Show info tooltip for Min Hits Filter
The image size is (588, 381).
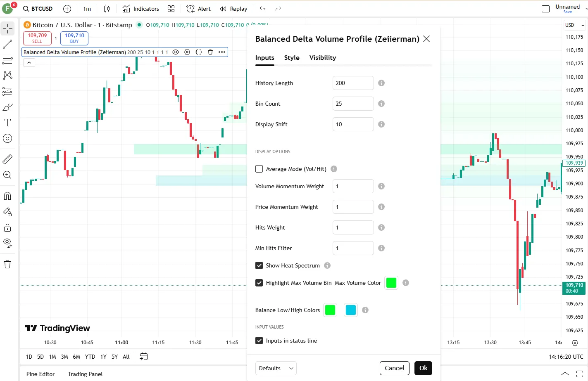tap(381, 248)
